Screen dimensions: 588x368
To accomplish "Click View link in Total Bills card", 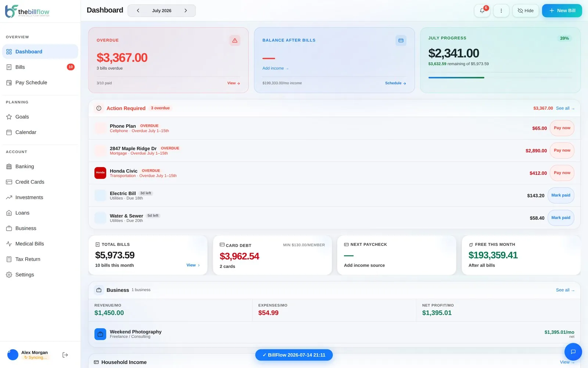I will (x=193, y=265).
